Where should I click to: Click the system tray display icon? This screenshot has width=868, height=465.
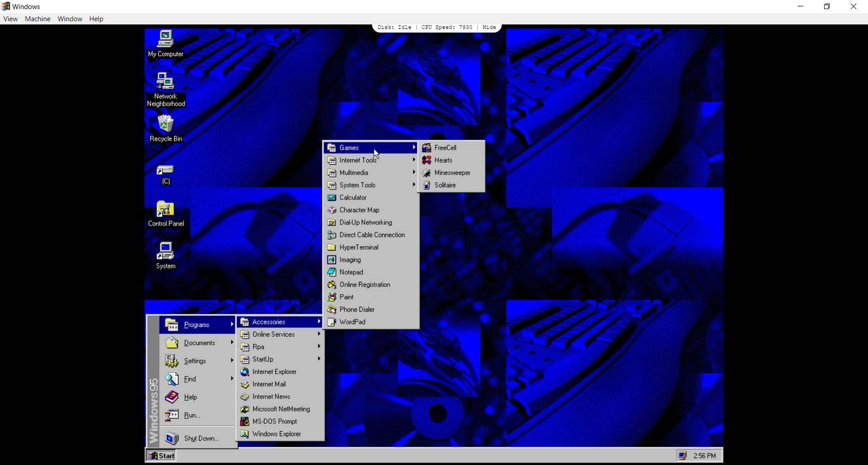coord(682,455)
